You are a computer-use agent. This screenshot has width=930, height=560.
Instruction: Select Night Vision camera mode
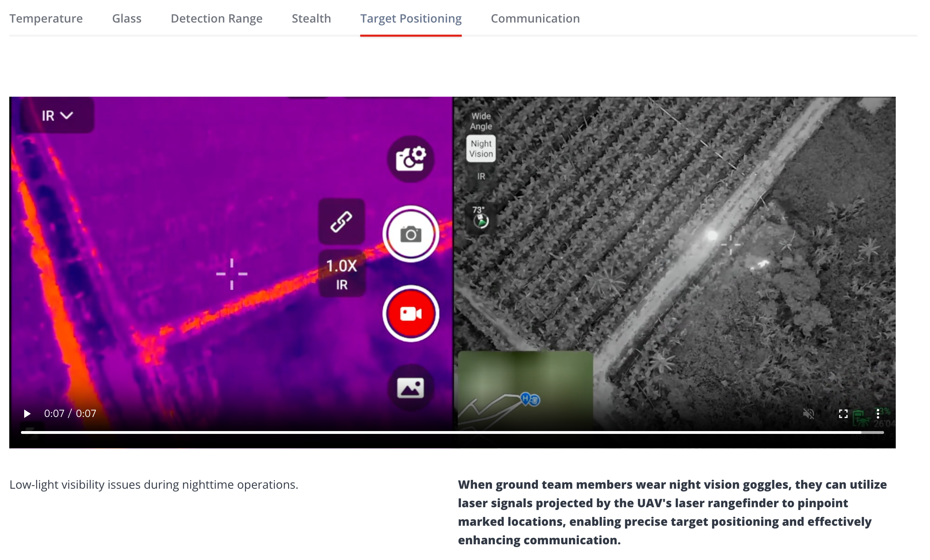coord(481,149)
